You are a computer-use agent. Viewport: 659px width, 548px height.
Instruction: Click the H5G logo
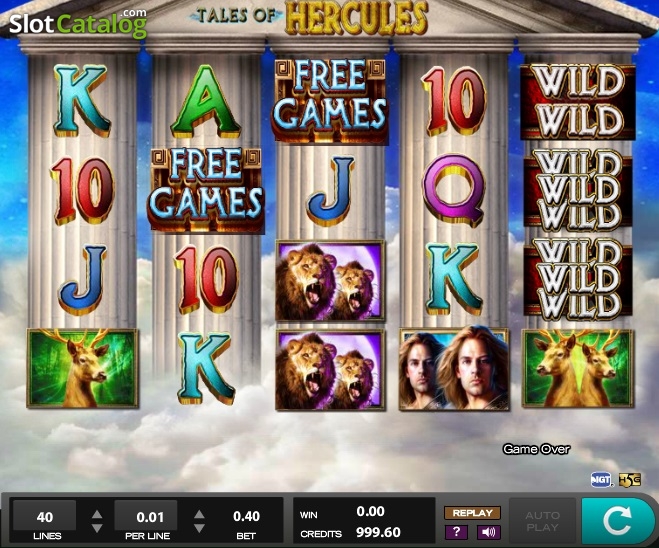[x=630, y=480]
